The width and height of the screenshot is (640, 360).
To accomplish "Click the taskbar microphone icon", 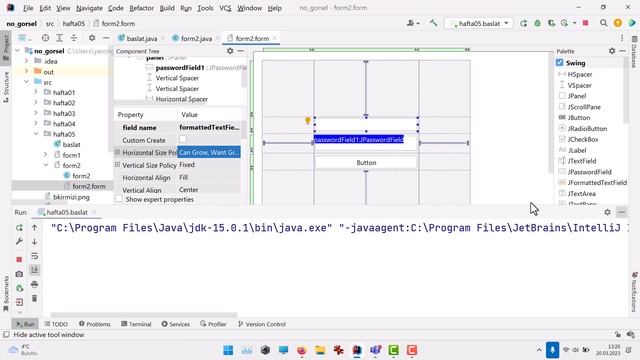I will (x=552, y=350).
